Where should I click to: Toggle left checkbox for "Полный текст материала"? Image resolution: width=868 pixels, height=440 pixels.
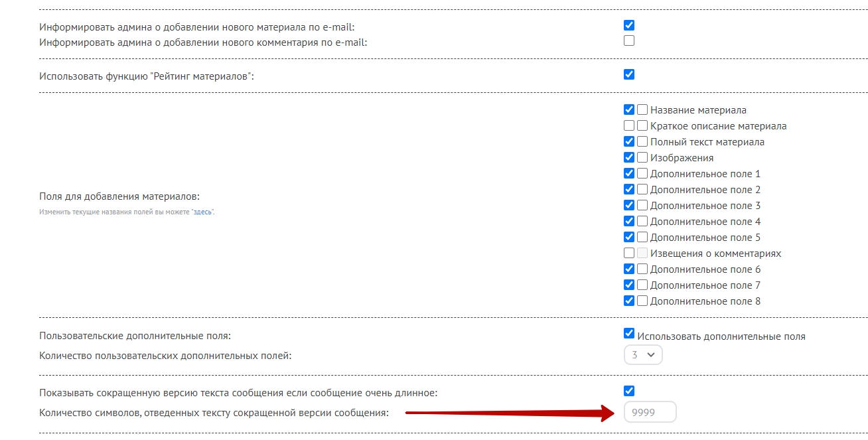(x=629, y=142)
